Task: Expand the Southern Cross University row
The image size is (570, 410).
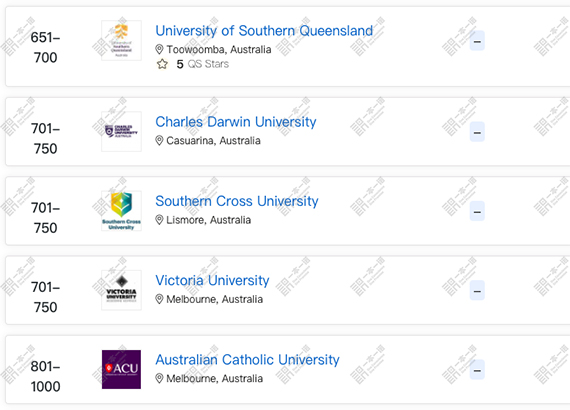Action: coord(477,211)
